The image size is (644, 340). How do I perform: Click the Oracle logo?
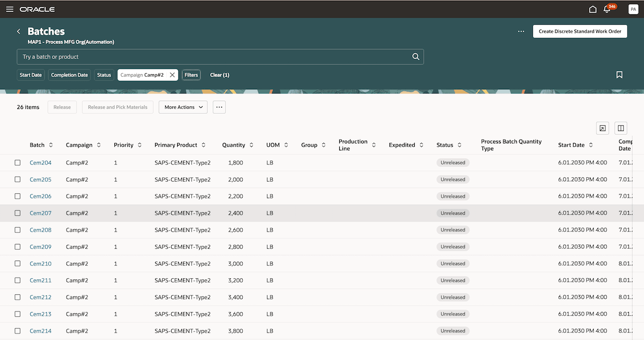click(x=37, y=9)
